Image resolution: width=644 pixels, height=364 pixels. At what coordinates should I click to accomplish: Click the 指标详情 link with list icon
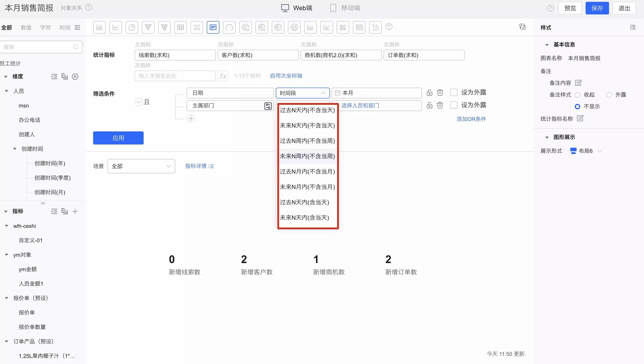click(x=199, y=166)
